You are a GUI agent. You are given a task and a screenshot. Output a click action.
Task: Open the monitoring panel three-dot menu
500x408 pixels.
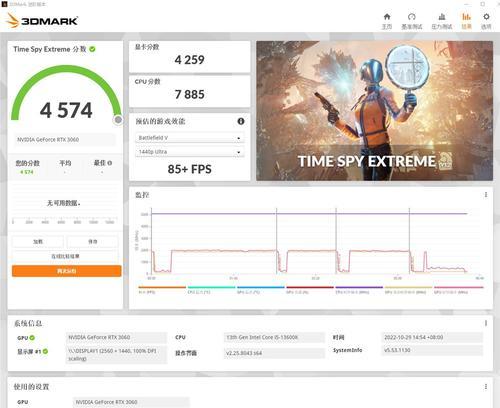(486, 195)
